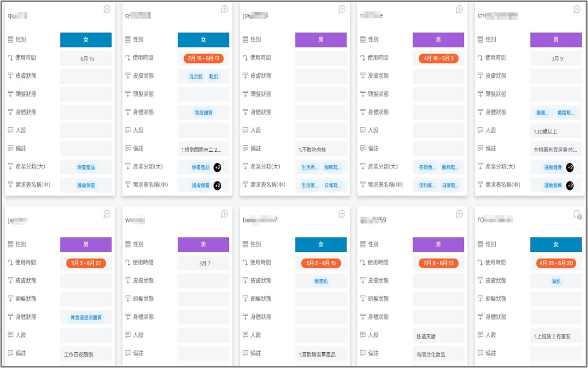Expand the +2 badge beside 運動健身
588x368 pixels.
coord(570,167)
